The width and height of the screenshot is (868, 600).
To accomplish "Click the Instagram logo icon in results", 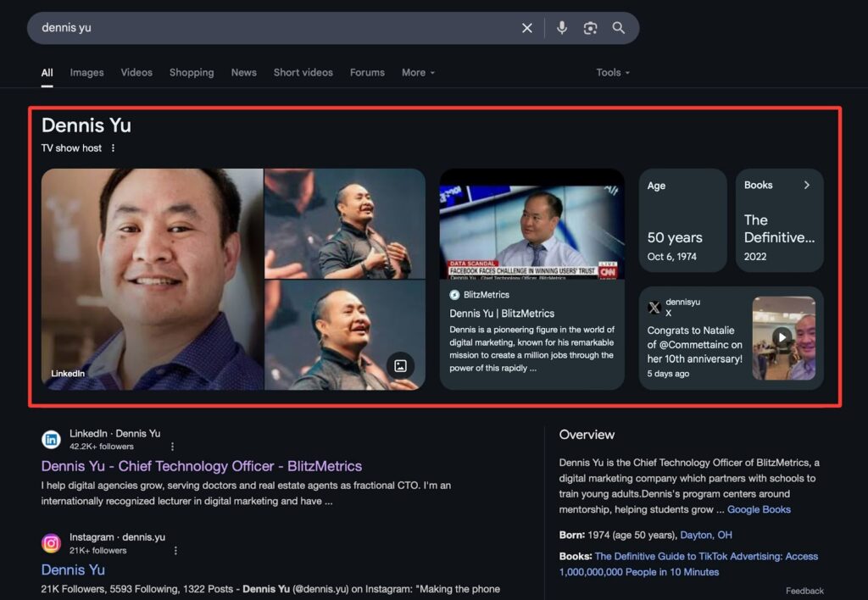I will click(51, 543).
